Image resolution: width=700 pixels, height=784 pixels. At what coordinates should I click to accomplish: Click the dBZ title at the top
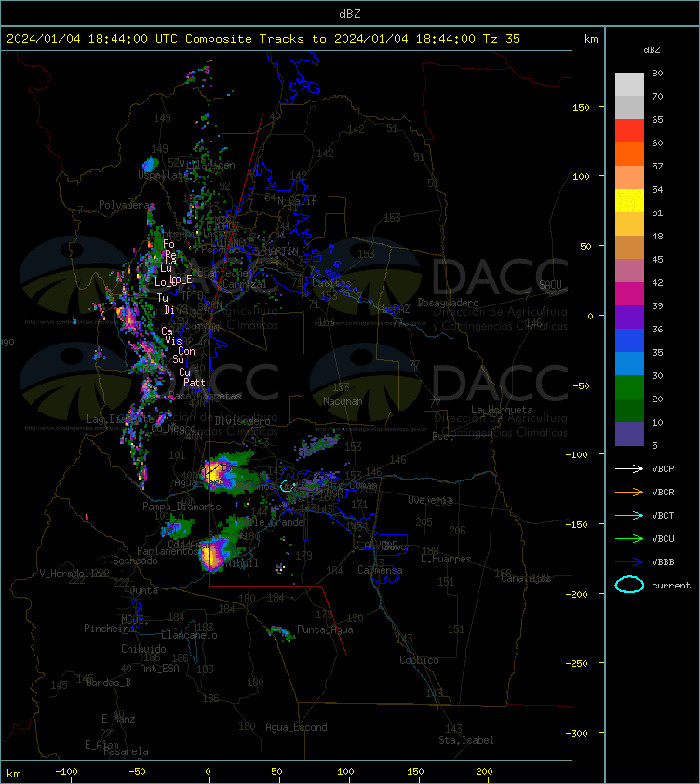pos(349,14)
